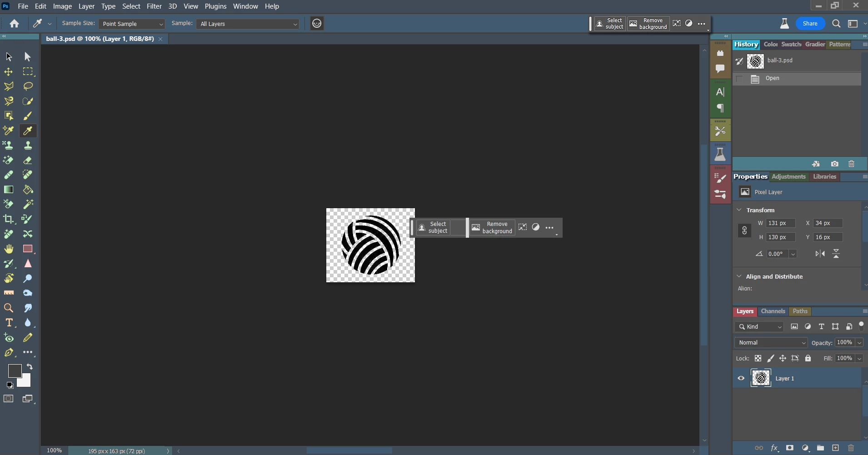
Task: Switch to the Channels tab
Action: (x=773, y=311)
